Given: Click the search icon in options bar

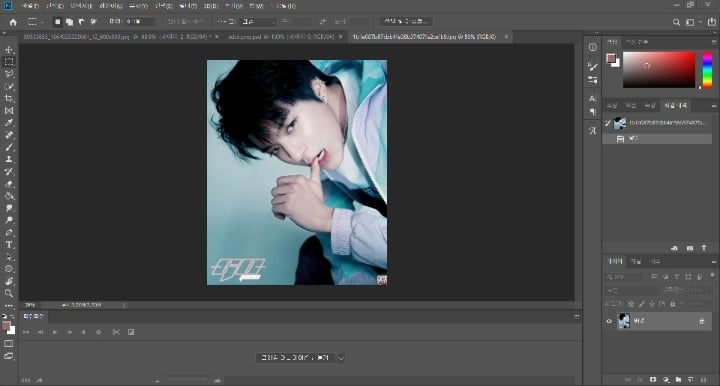Looking at the screenshot, I should pos(676,22).
